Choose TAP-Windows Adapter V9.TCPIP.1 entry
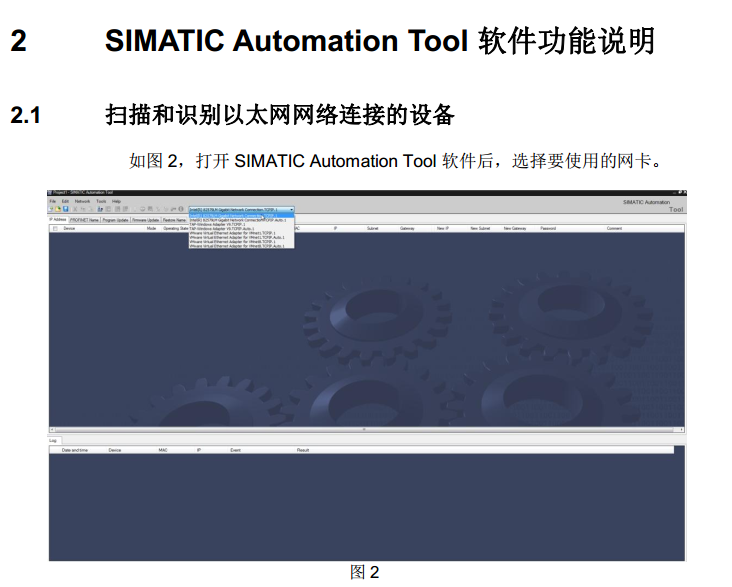 coord(241,225)
